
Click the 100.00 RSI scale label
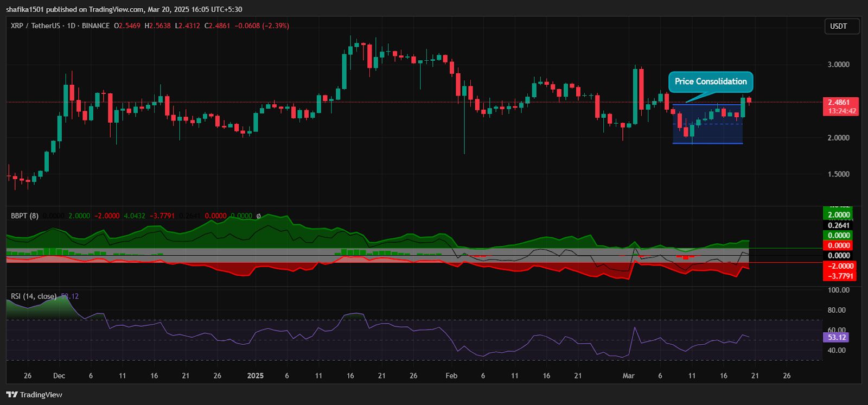(x=838, y=290)
